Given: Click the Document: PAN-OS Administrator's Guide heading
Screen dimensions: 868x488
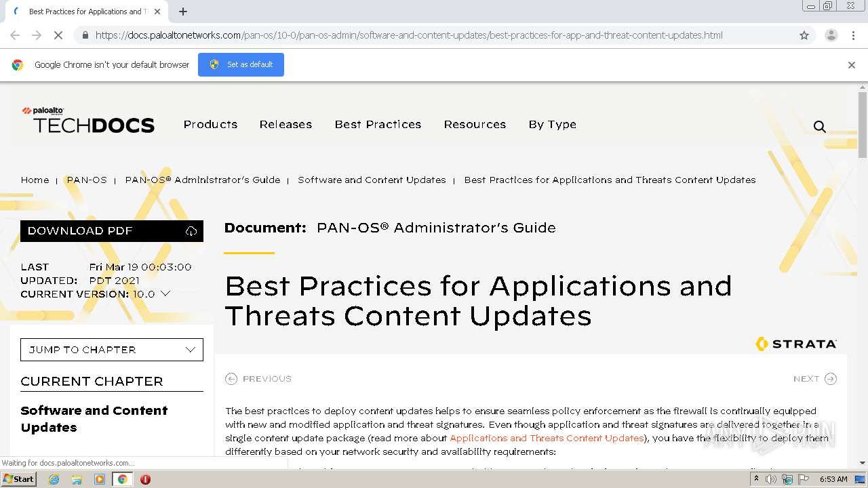Looking at the screenshot, I should point(390,228).
